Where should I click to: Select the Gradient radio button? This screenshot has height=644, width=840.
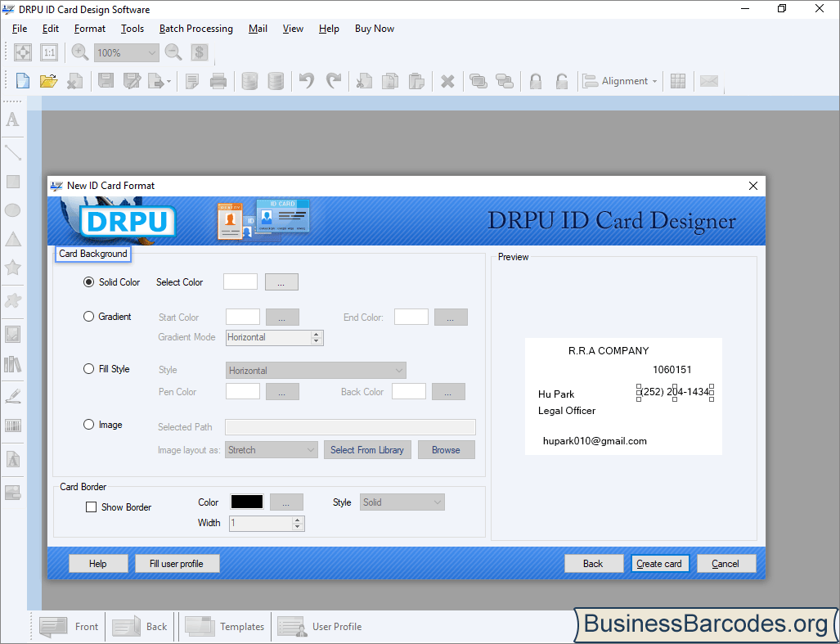pyautogui.click(x=88, y=317)
